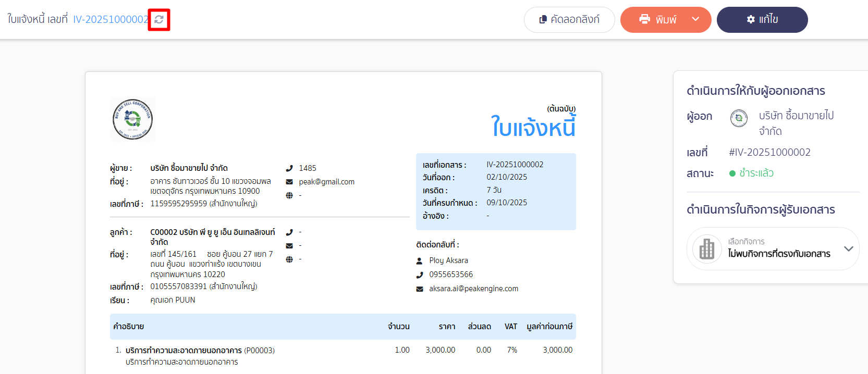Click the discount value 0.00

coord(484,350)
